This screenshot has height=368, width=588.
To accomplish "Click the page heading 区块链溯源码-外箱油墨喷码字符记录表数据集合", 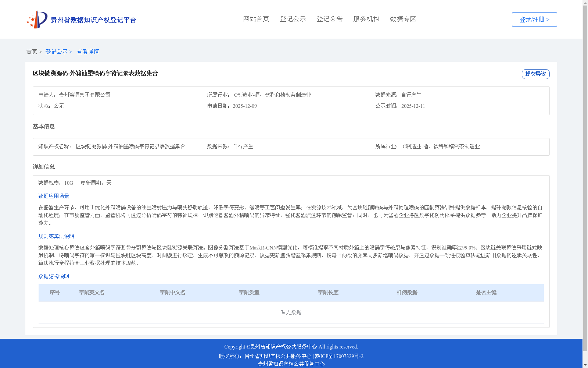I will 95,74.
